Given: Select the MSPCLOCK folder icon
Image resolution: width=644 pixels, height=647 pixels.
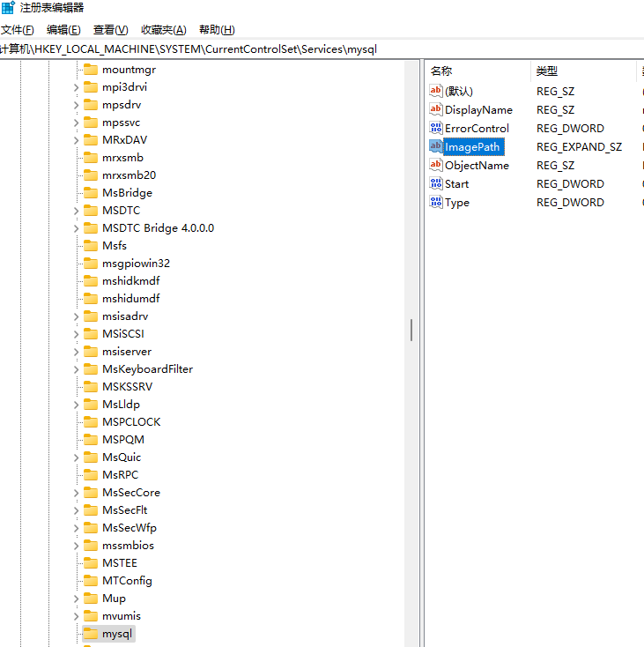Looking at the screenshot, I should (90, 421).
